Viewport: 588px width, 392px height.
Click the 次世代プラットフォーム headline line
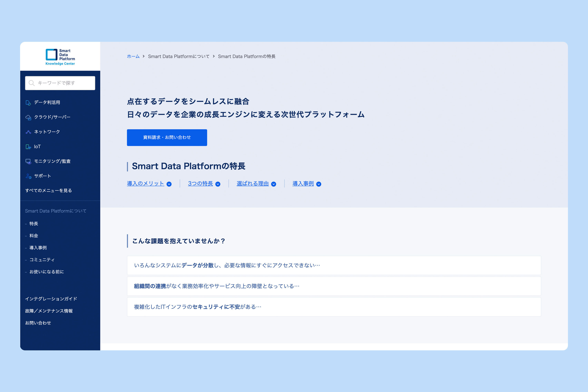click(x=246, y=115)
